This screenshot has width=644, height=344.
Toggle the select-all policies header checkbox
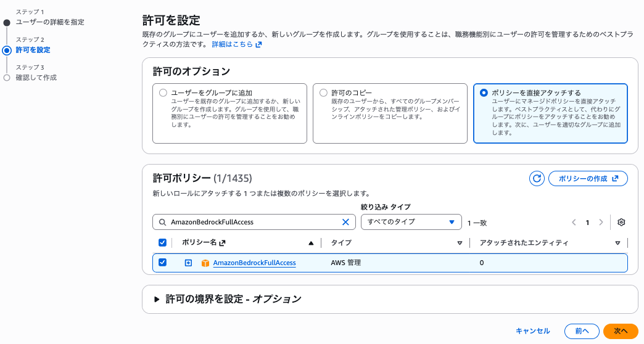(162, 243)
